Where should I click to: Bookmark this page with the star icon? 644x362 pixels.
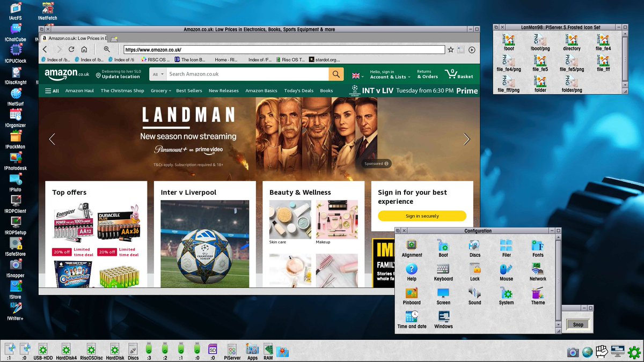click(451, 49)
